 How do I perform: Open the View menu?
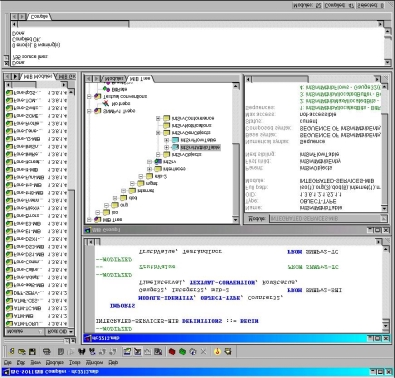(35, 362)
